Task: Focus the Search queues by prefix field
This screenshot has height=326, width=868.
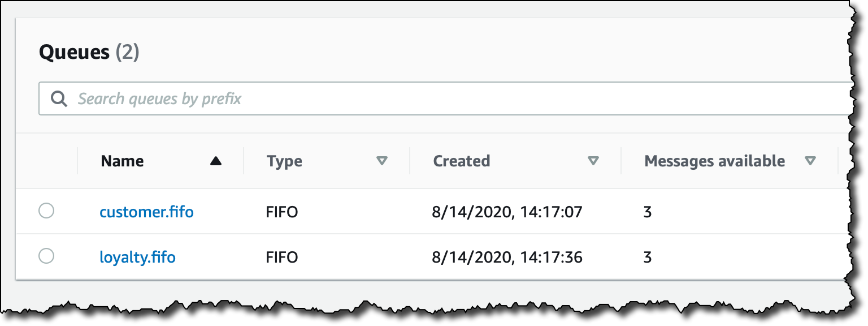Action: tap(446, 98)
